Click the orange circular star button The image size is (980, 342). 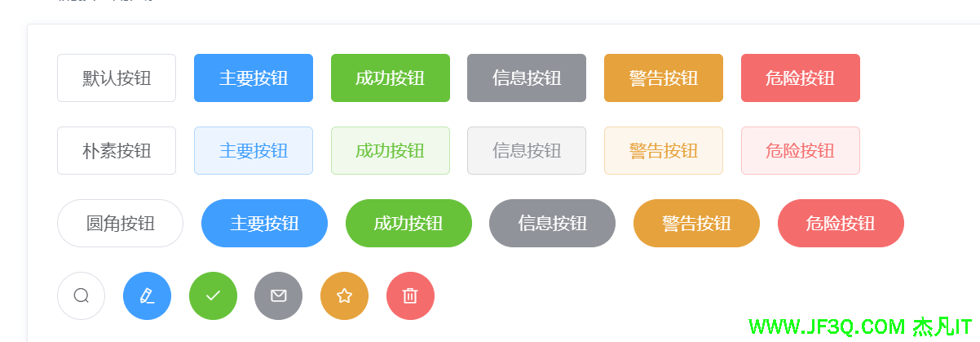coord(344,295)
